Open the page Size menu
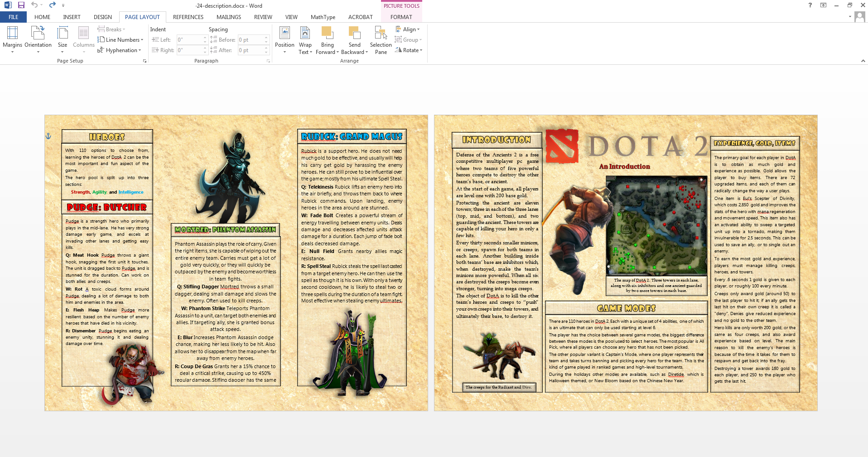 [x=63, y=40]
